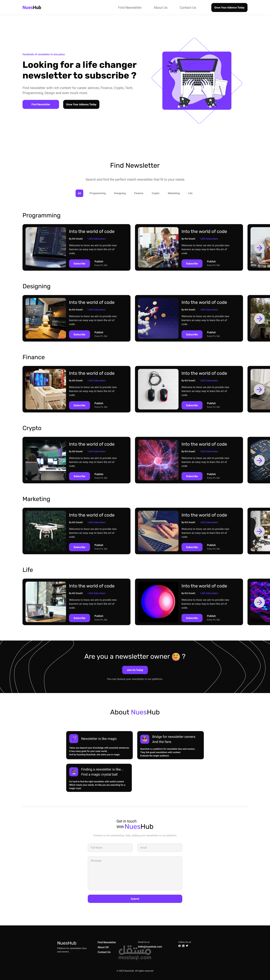Switch to the Programming filter tab

98,193
